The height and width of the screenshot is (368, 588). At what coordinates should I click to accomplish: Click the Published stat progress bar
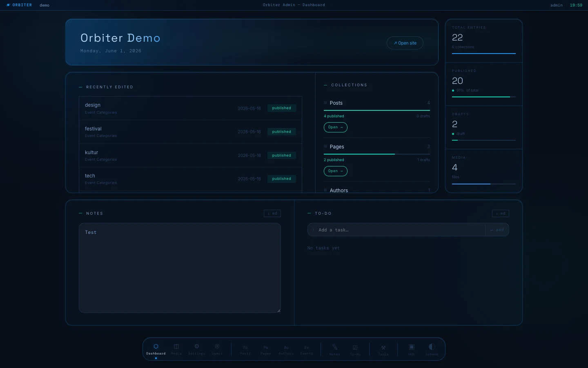(x=484, y=97)
